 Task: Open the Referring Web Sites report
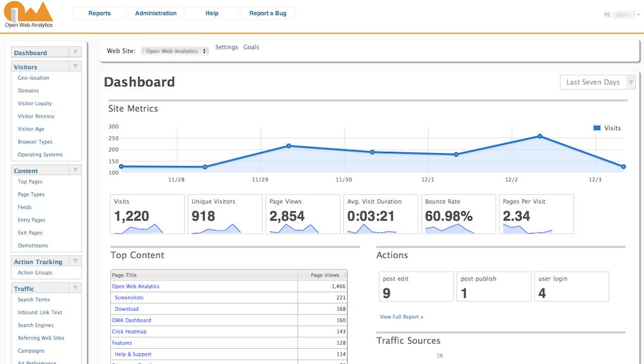click(x=41, y=338)
